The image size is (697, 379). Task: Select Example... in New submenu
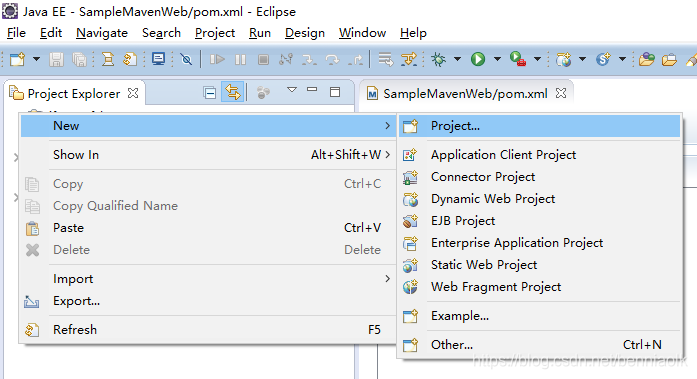pos(540,316)
